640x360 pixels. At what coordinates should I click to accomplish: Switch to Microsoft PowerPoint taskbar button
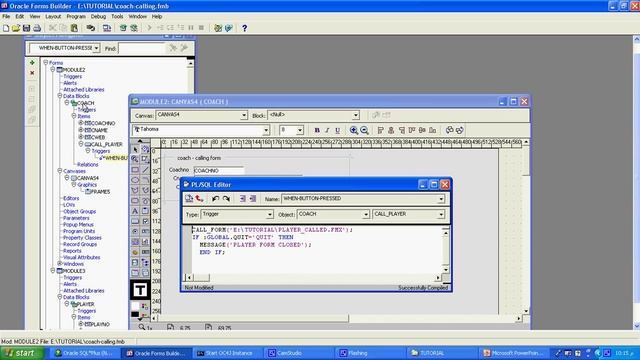pos(513,353)
